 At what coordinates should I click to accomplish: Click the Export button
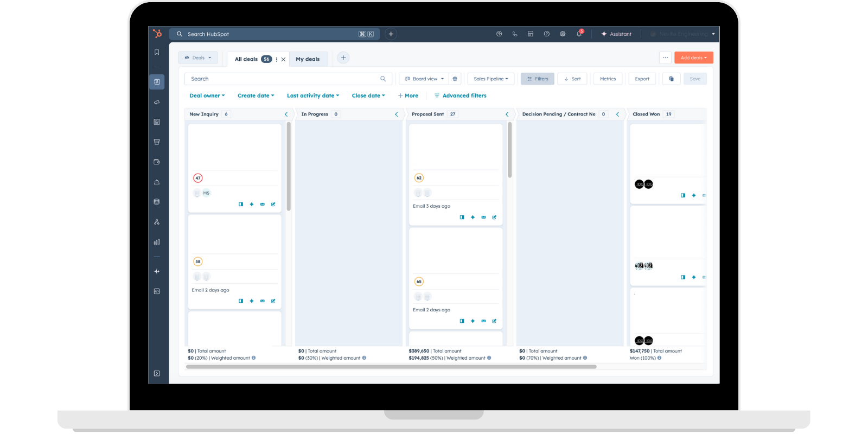click(x=642, y=79)
